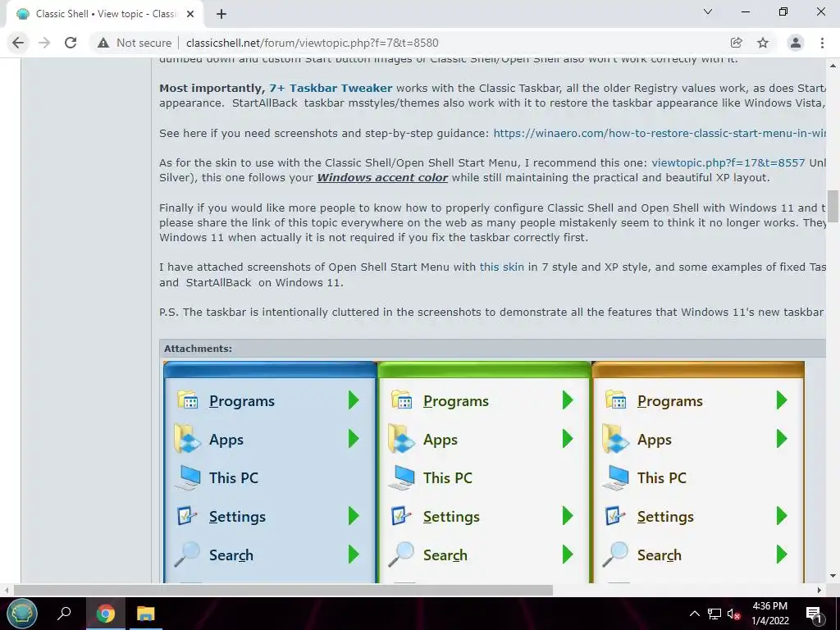
Task: Open Chrome from the taskbar
Action: 106,614
